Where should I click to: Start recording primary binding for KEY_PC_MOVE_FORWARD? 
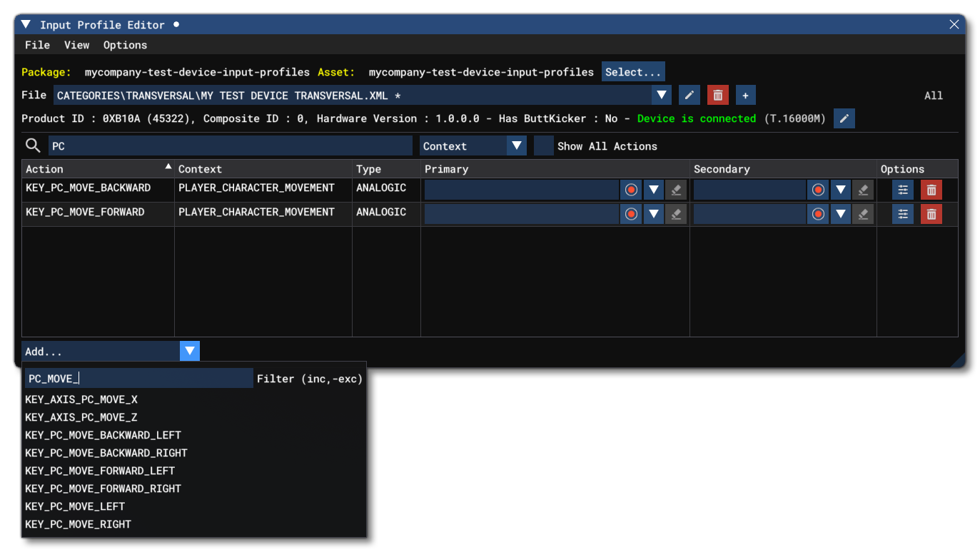point(631,213)
